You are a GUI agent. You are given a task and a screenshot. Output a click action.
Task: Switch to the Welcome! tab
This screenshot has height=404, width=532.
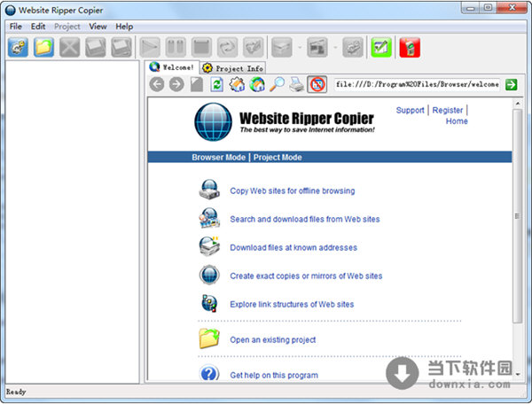(x=172, y=67)
